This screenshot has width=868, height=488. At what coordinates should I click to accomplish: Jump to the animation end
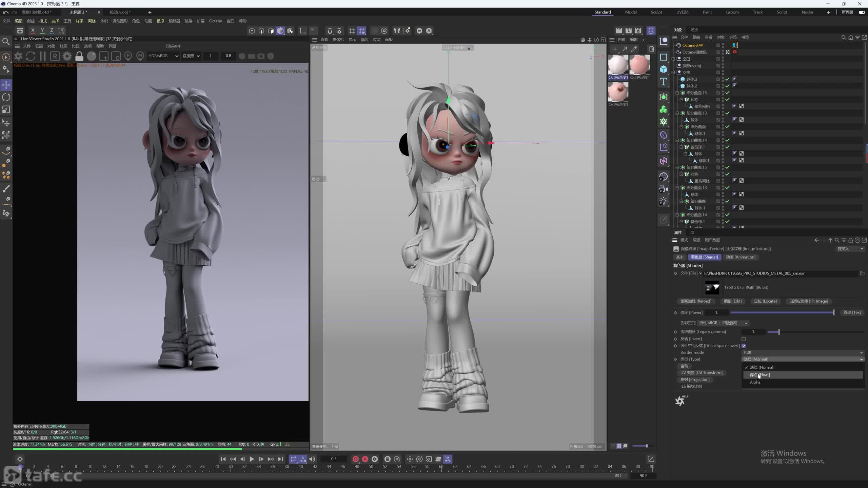(x=280, y=459)
